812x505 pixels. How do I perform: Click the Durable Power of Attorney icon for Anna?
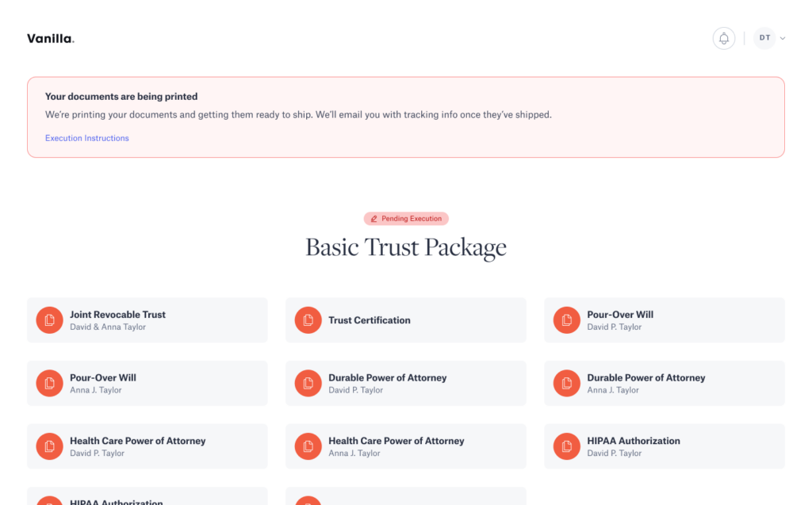click(x=566, y=383)
